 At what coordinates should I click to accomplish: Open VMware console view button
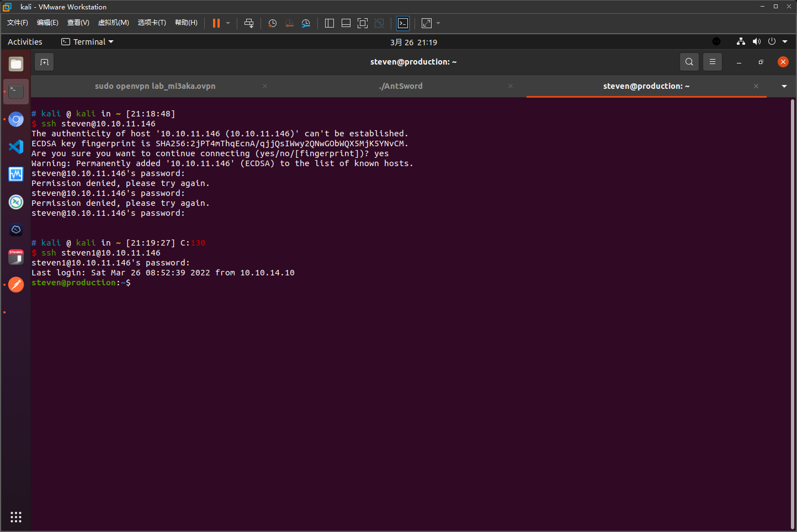(x=403, y=23)
